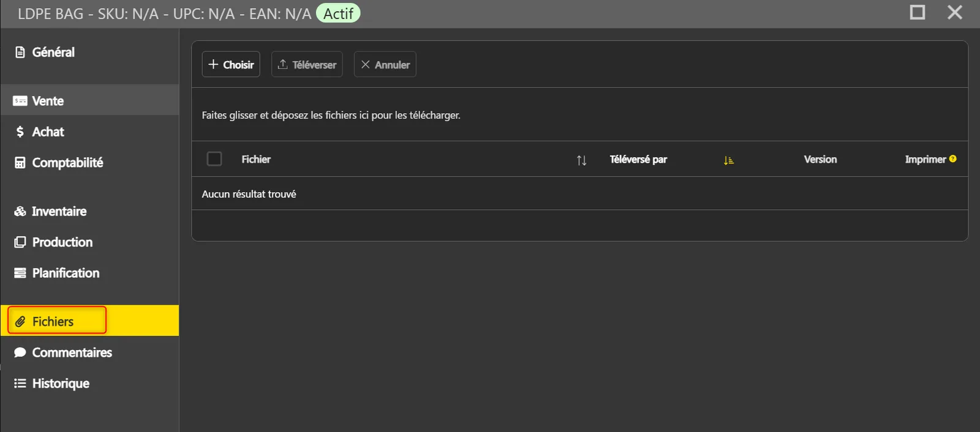This screenshot has width=980, height=432.
Task: Click the Fichier column header
Action: (256, 159)
